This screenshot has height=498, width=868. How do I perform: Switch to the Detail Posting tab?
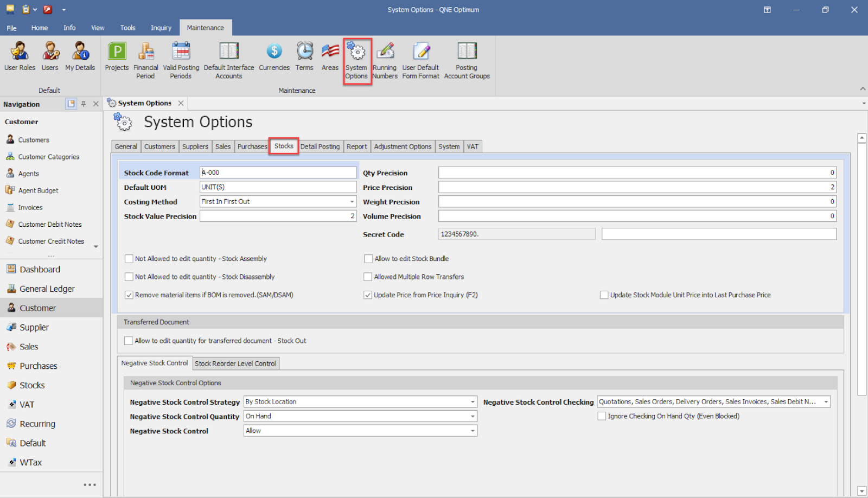pyautogui.click(x=320, y=146)
